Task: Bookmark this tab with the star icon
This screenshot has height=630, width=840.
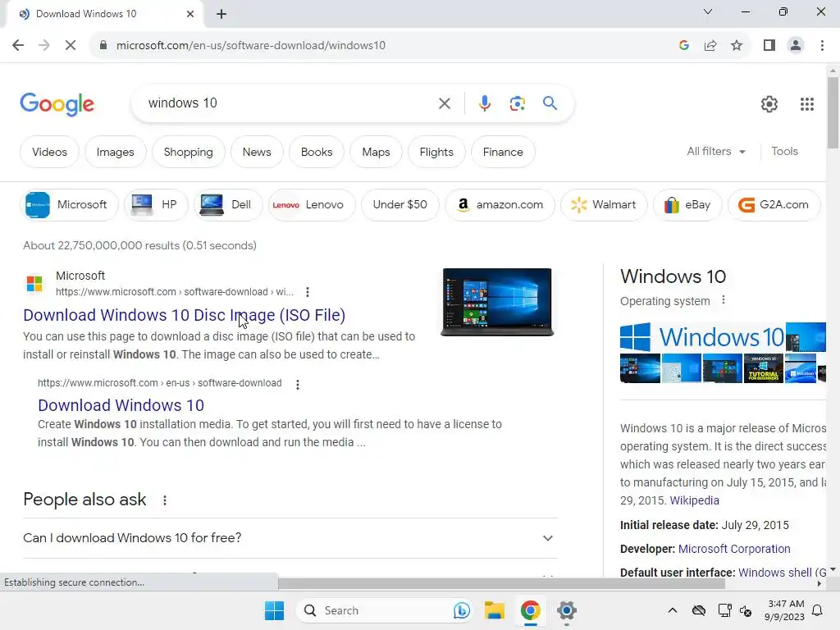Action: pyautogui.click(x=737, y=46)
